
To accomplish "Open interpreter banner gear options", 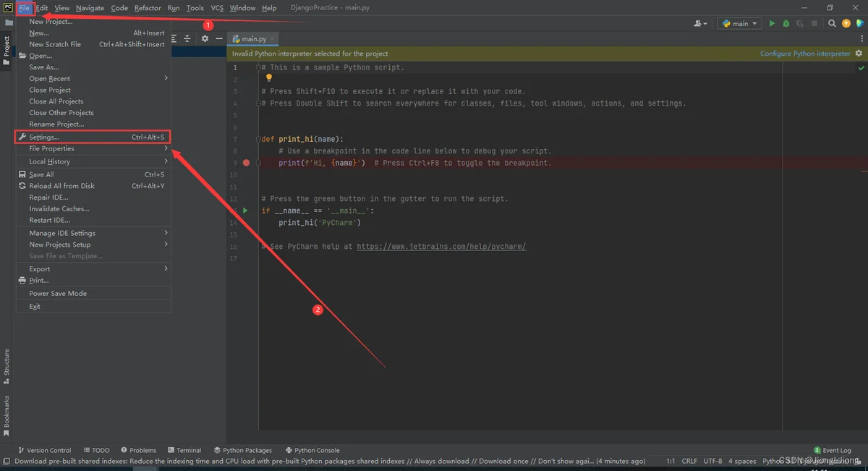I will pos(859,54).
